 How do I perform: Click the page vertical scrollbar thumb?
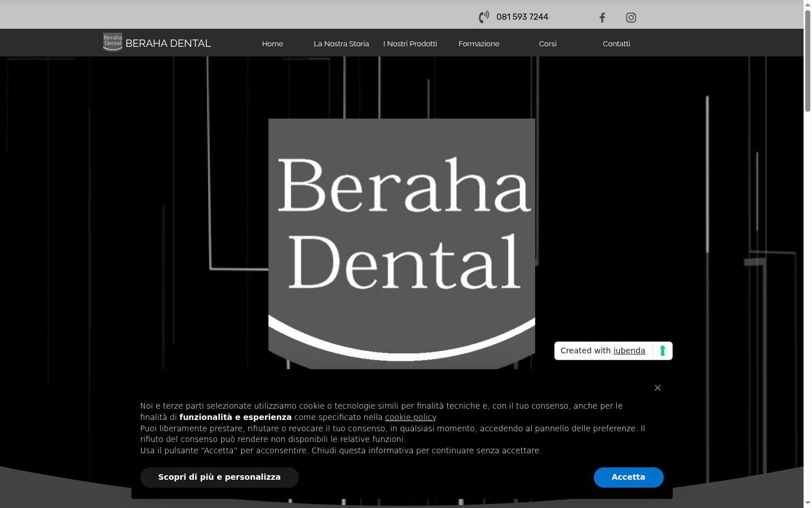coord(807,60)
